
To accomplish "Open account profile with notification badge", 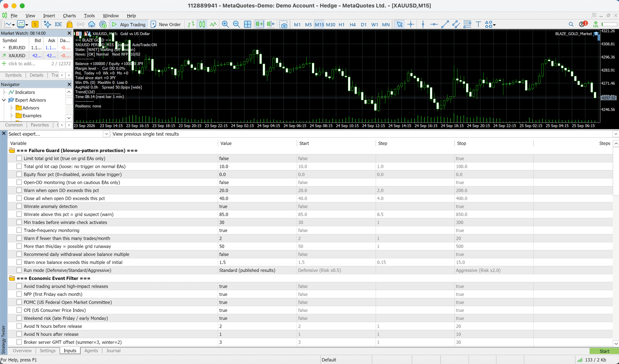I will pyautogui.click(x=583, y=24).
